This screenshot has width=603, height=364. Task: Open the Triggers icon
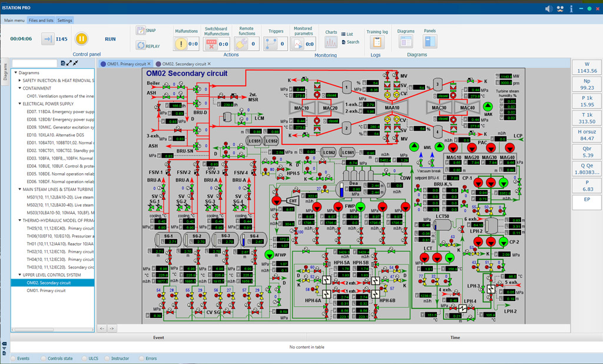click(271, 44)
